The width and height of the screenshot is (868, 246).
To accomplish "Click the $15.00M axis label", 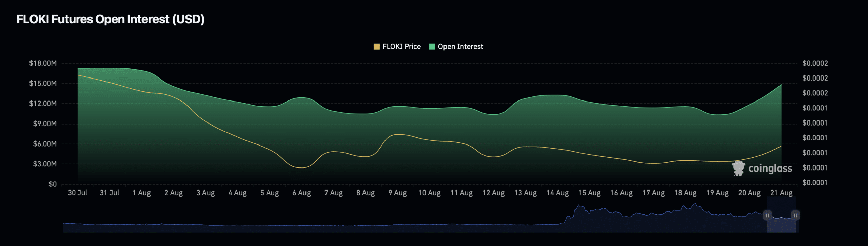I will pos(43,84).
